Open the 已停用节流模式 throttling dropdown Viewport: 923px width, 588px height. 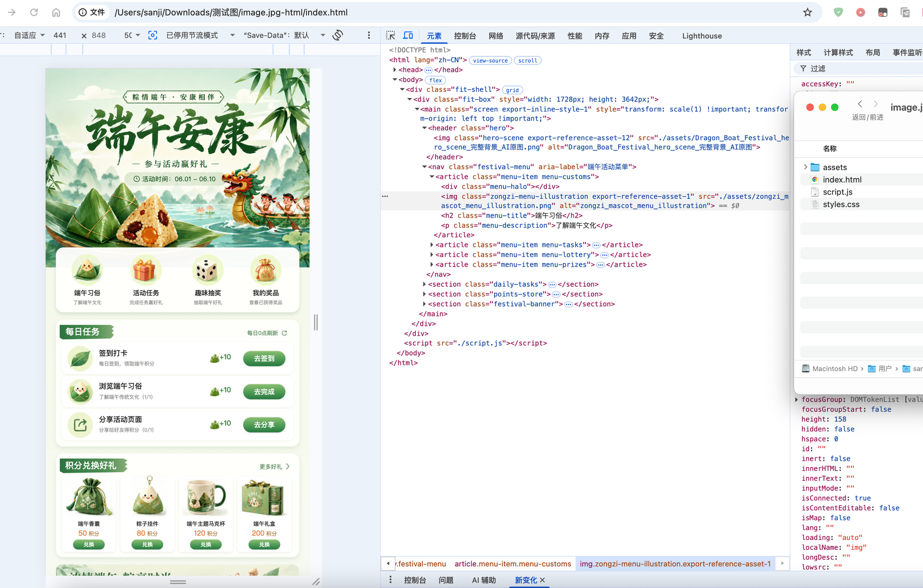pyautogui.click(x=200, y=35)
